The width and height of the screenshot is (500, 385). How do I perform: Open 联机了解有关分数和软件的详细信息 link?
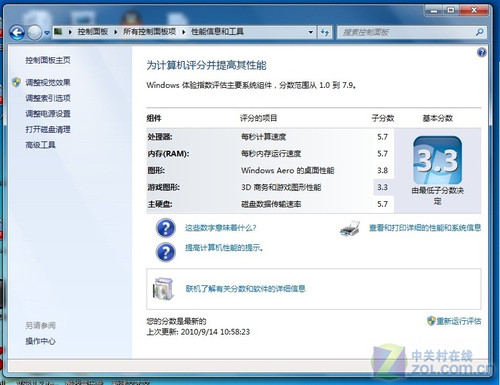click(245, 289)
